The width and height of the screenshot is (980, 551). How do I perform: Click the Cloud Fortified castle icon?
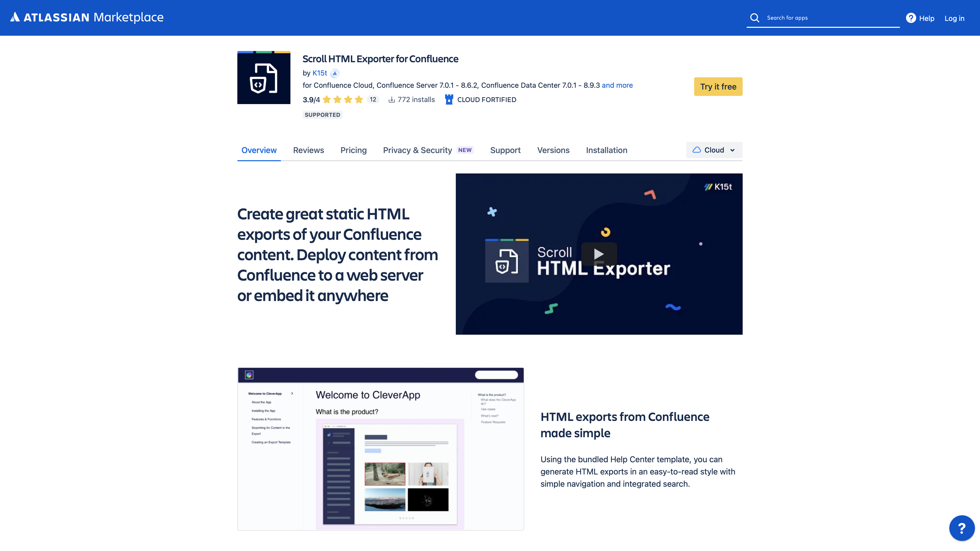click(449, 100)
